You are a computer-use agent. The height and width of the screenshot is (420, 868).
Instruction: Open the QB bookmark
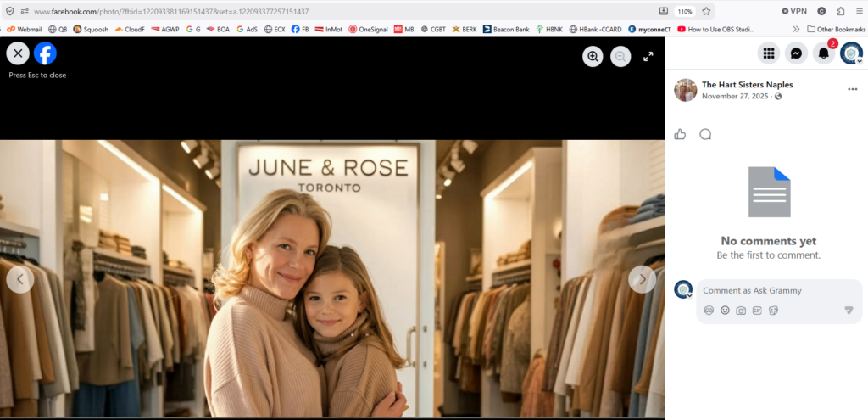click(x=58, y=30)
